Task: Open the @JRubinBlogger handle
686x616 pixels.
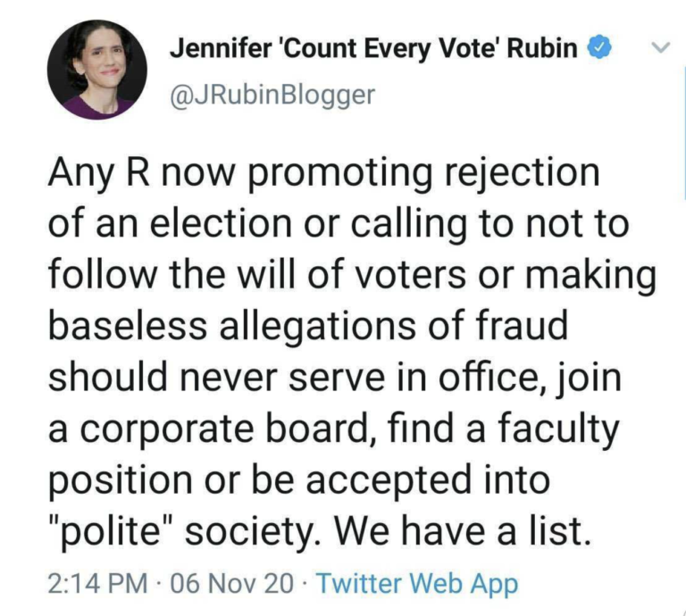Action: point(272,96)
